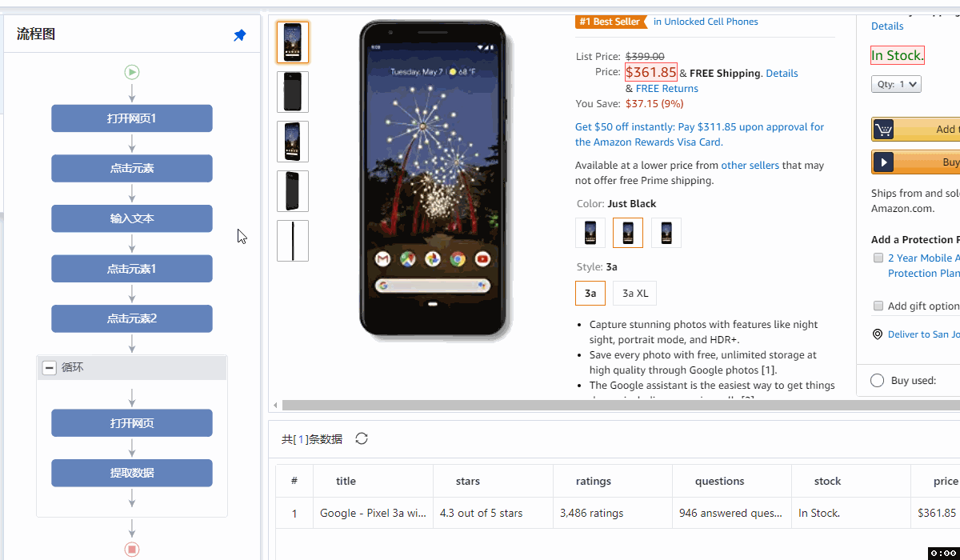Click the Buy Now play icon

[x=883, y=162]
